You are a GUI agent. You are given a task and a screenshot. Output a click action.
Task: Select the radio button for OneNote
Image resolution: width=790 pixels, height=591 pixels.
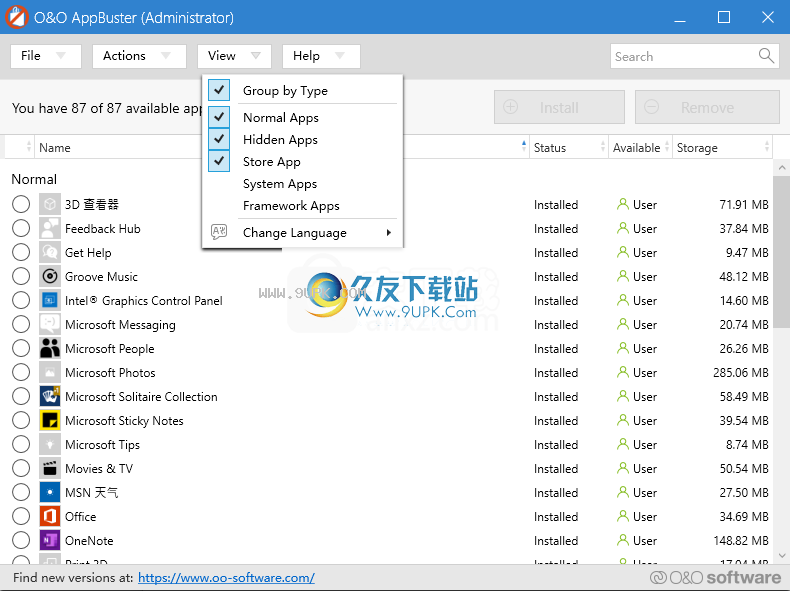click(x=21, y=541)
